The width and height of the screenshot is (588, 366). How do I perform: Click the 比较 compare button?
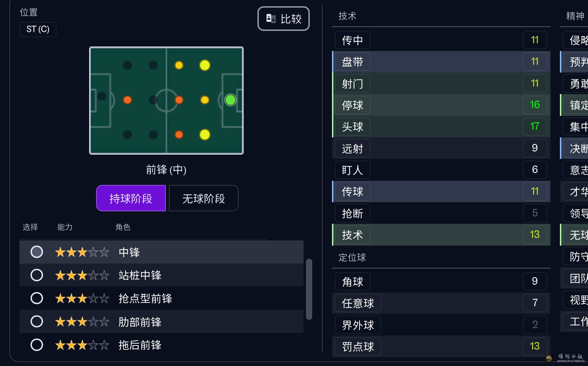(x=283, y=19)
